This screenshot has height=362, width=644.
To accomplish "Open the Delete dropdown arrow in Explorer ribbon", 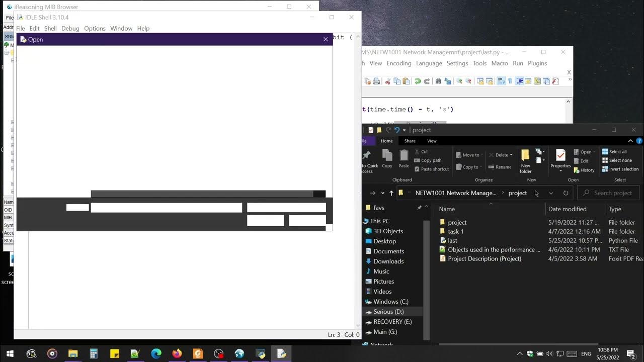I will click(511, 155).
